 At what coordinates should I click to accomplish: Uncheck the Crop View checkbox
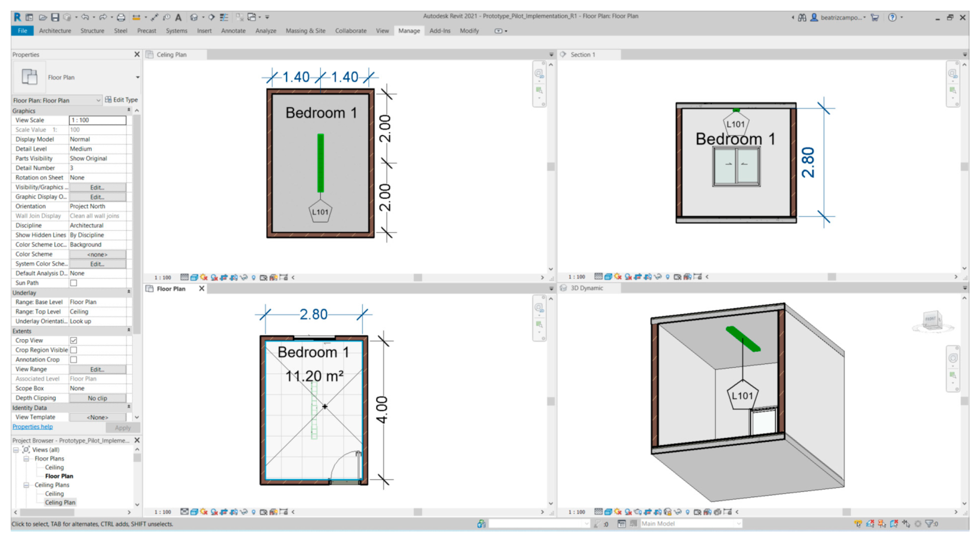click(74, 341)
